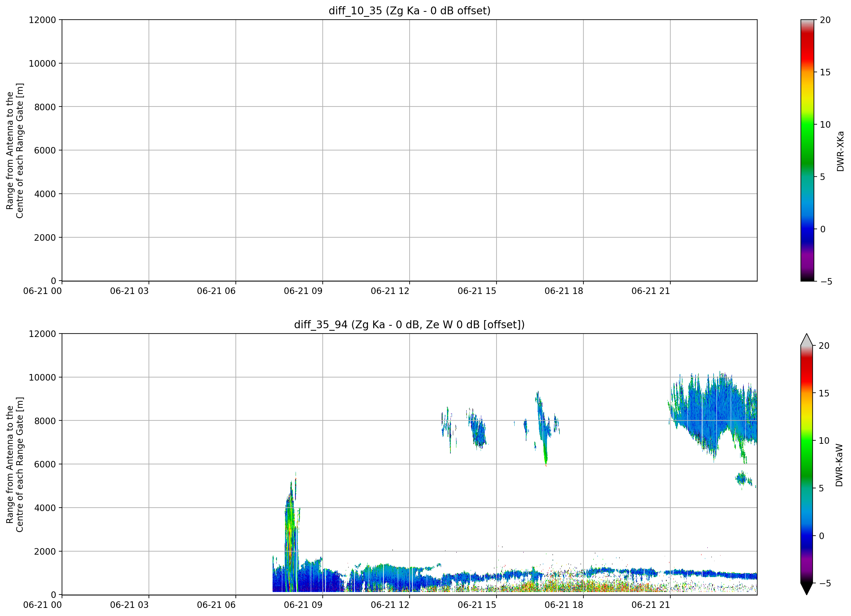Select the DWR-KaW colorbar label

[x=839, y=465]
